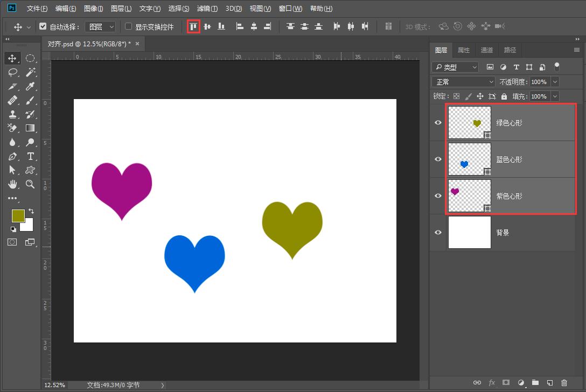Select the Magic Wand tool
The width and height of the screenshot is (586, 392).
point(31,72)
